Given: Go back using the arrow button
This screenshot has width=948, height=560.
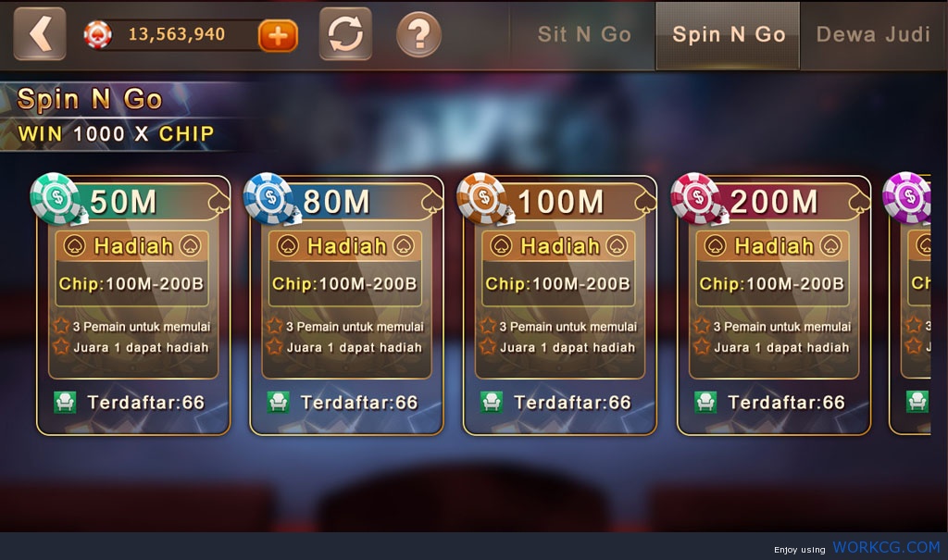Looking at the screenshot, I should tap(40, 34).
